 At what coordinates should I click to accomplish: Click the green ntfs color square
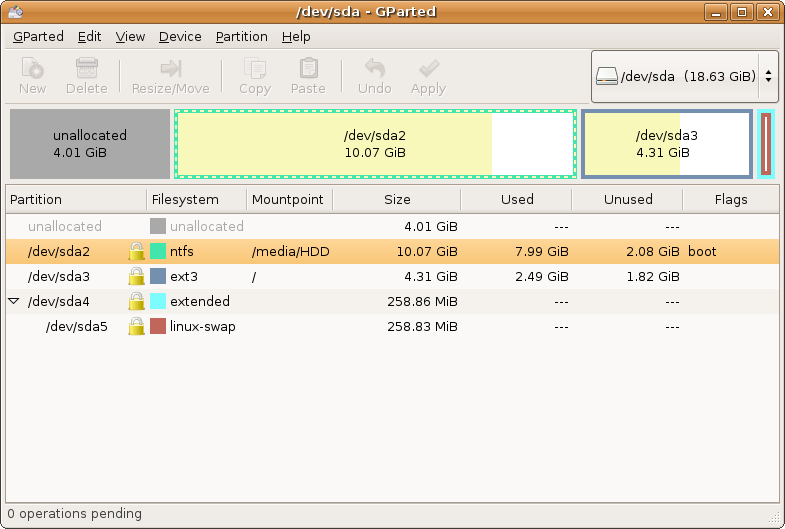click(x=158, y=251)
